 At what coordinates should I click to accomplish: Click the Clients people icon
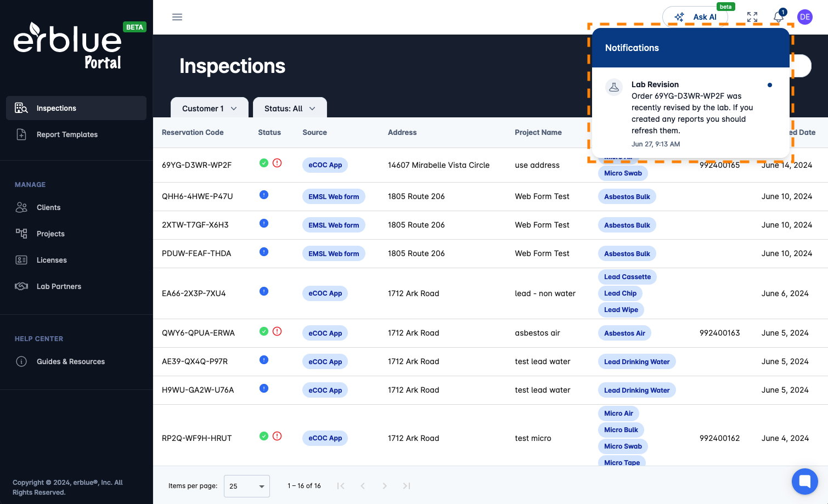click(21, 207)
